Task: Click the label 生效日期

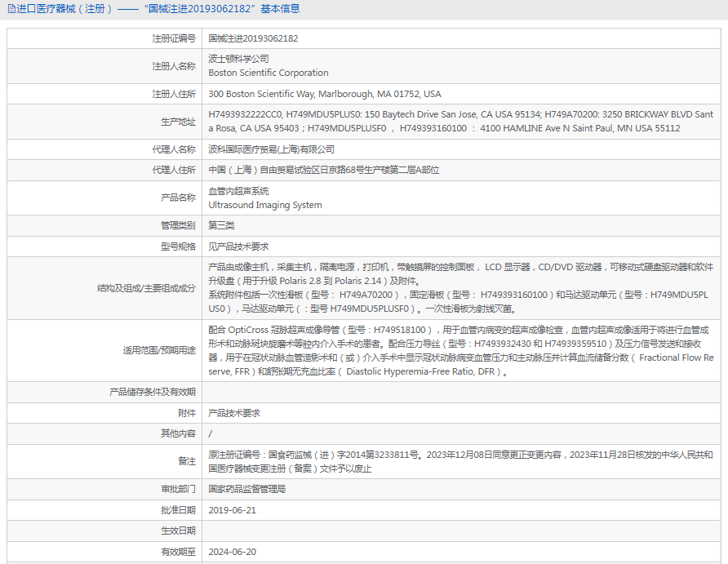Action: pos(178,531)
